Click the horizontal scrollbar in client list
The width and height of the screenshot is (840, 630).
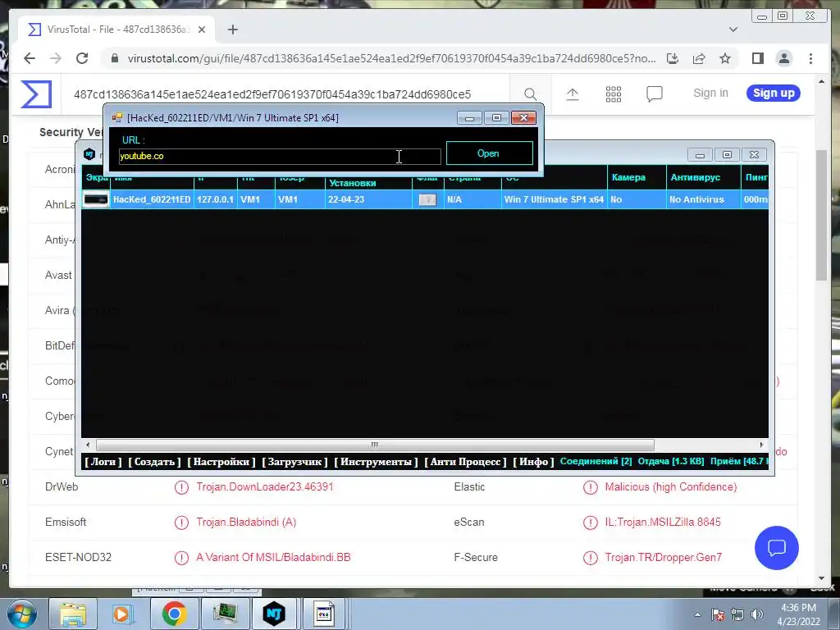(x=374, y=445)
